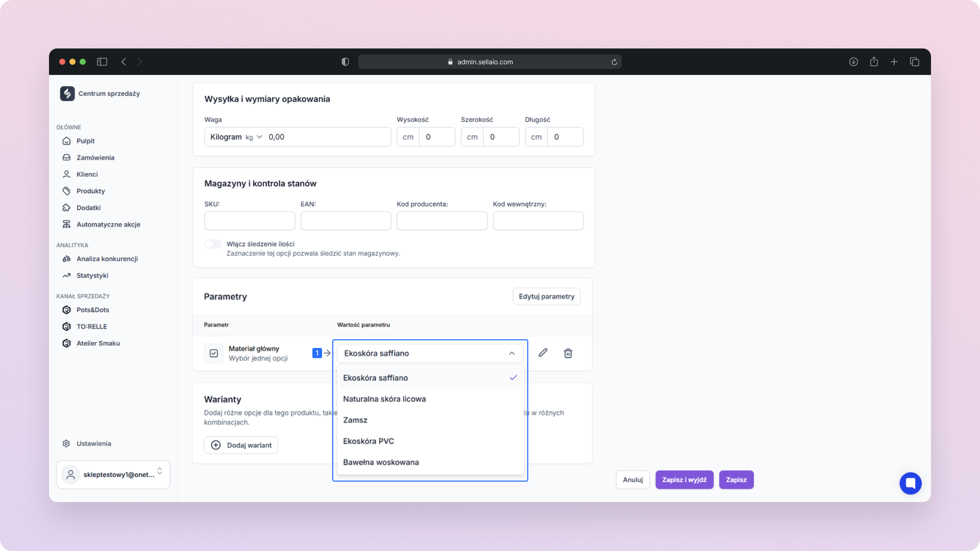Go forward with the browser forward arrow
Screen dimensions: 980x551
140,62
